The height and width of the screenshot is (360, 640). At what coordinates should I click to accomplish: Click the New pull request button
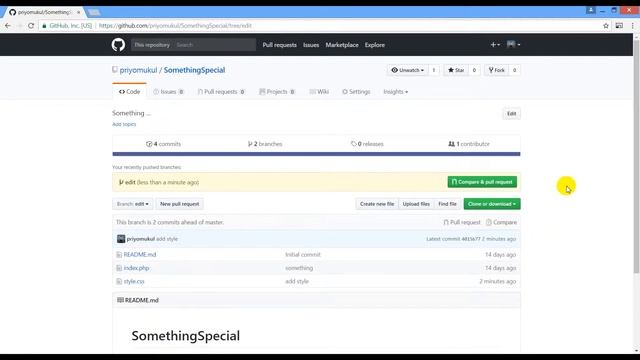click(180, 204)
